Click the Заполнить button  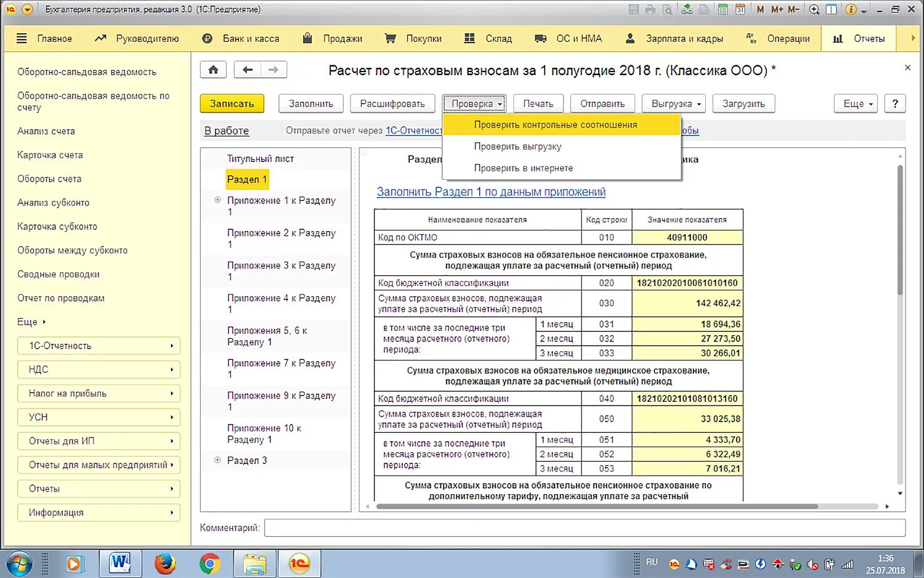coord(310,104)
